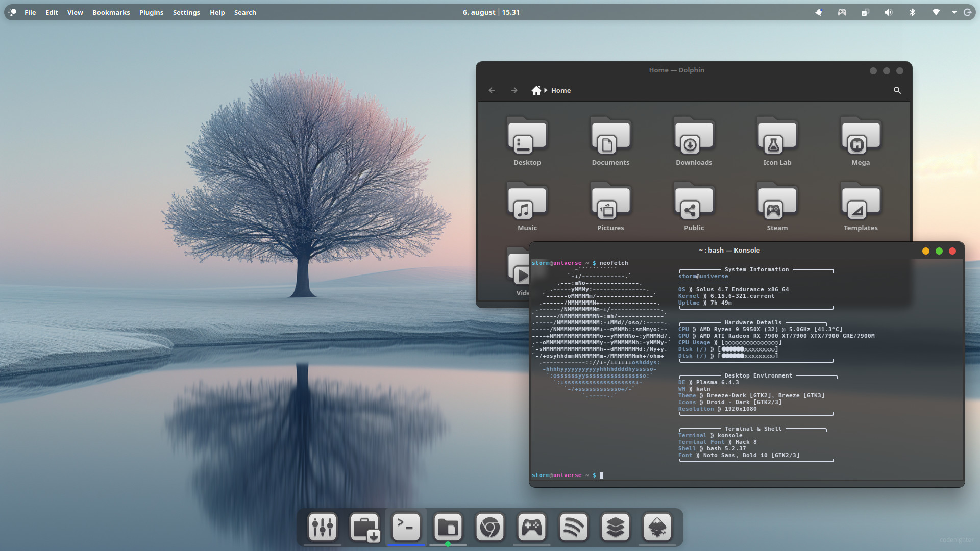Open the Documents folder in Dolphin
The width and height of the screenshot is (980, 551).
[610, 141]
